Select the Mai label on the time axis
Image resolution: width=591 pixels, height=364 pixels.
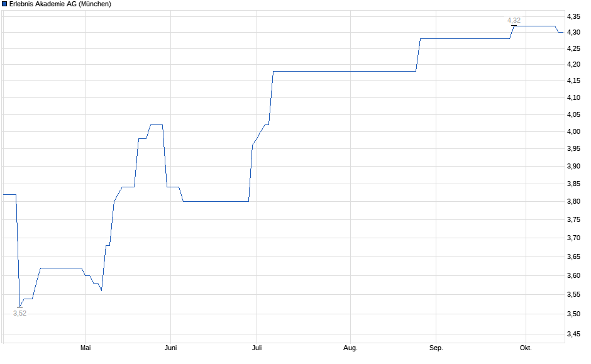[86, 348]
